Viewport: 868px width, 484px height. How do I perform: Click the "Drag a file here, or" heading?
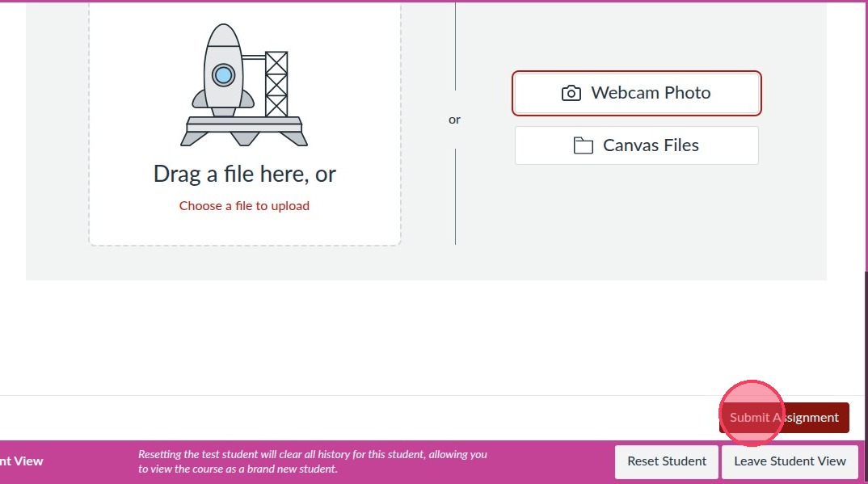[x=244, y=174]
